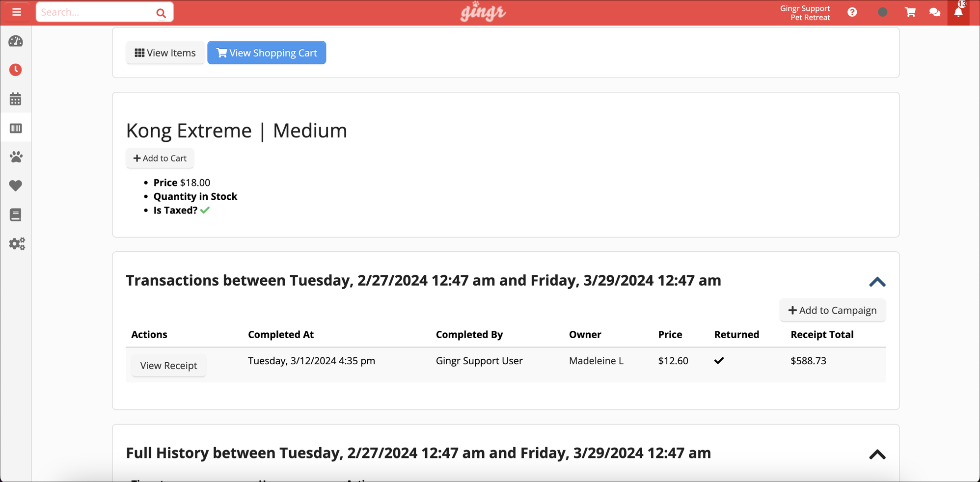Click the Gingr logo
Viewport: 980px width, 482px height.
click(x=483, y=12)
